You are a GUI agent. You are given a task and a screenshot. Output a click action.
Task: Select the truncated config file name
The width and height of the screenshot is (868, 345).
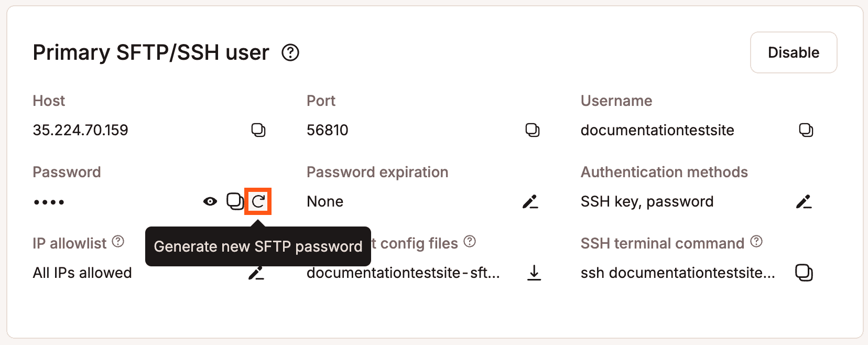[x=403, y=272]
